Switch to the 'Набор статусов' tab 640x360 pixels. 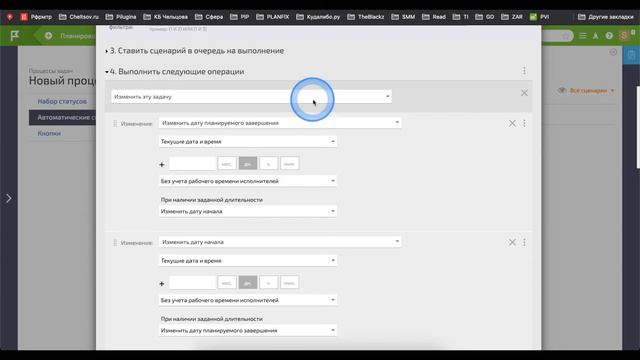point(62,101)
